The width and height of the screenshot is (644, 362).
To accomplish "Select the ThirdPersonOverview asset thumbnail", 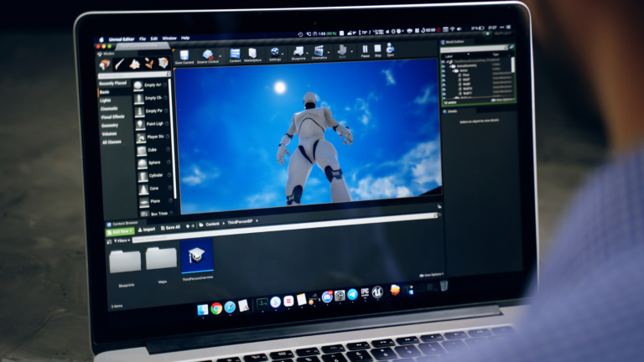I will (197, 256).
